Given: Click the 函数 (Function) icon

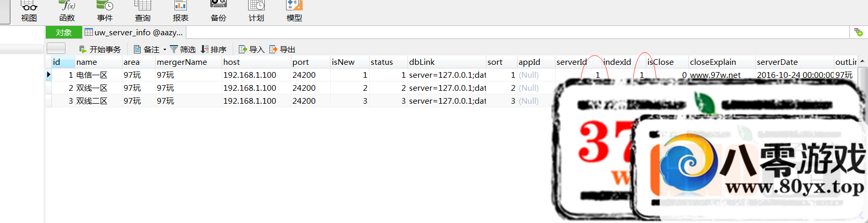Looking at the screenshot, I should (67, 11).
